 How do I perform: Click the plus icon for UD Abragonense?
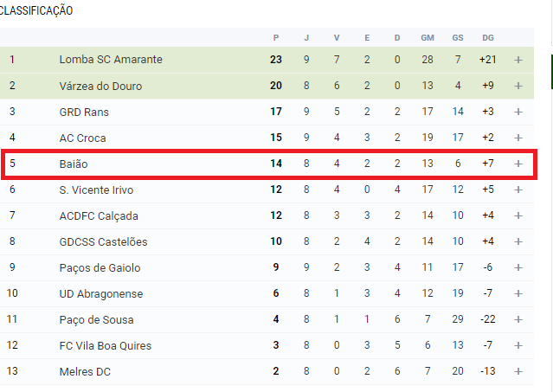point(518,293)
